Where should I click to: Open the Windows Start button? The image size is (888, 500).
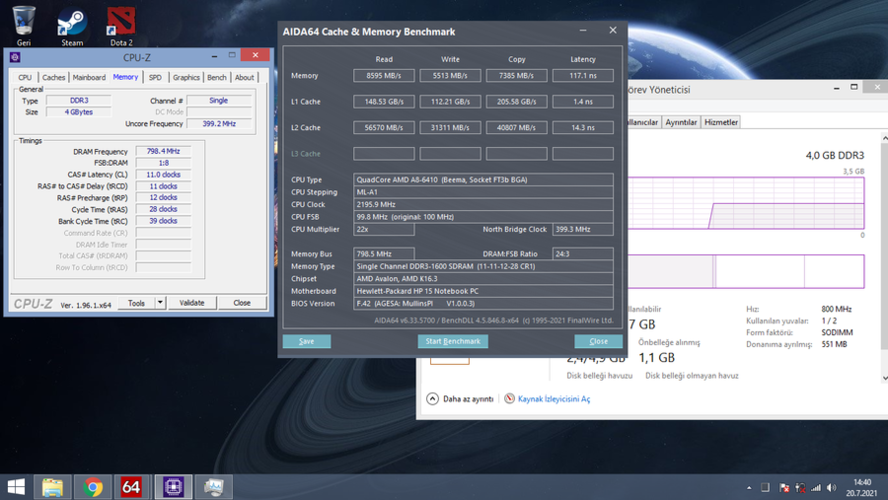coord(16,487)
